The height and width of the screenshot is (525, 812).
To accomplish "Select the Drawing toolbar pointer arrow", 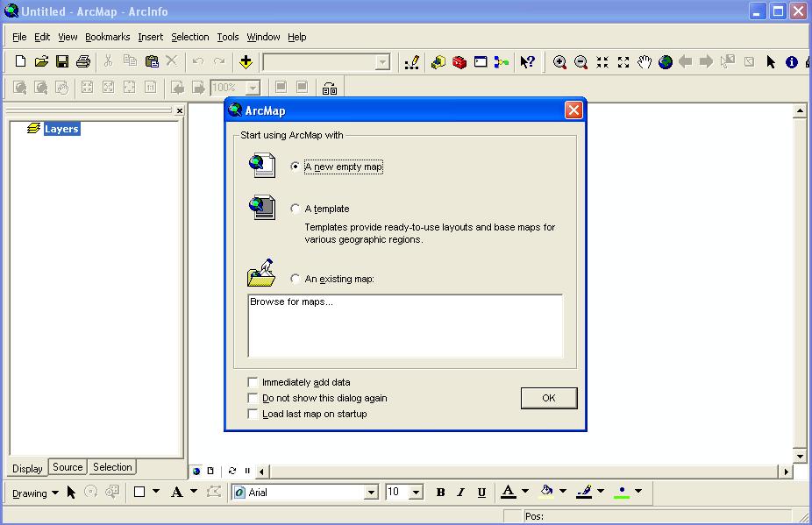I will 71,492.
